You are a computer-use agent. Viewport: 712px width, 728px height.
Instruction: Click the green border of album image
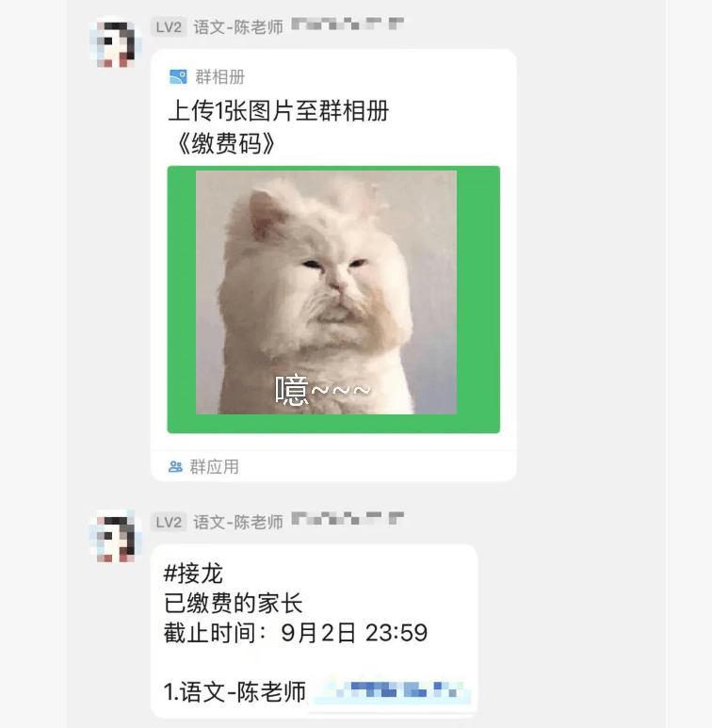(x=478, y=299)
